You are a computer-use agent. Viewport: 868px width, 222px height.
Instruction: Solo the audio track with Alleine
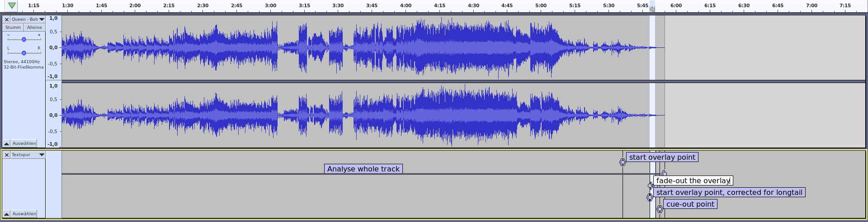(34, 28)
